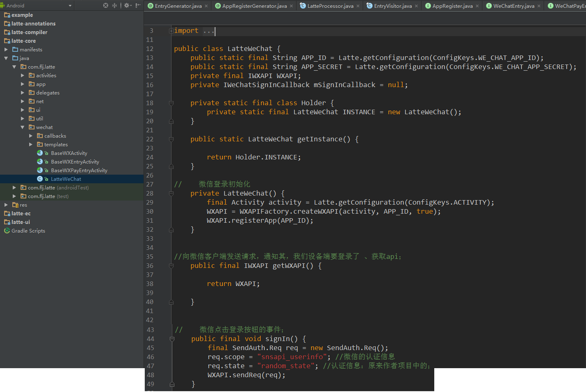586x392 pixels.
Task: Collapse the com.flj.latte package
Action: click(x=14, y=67)
